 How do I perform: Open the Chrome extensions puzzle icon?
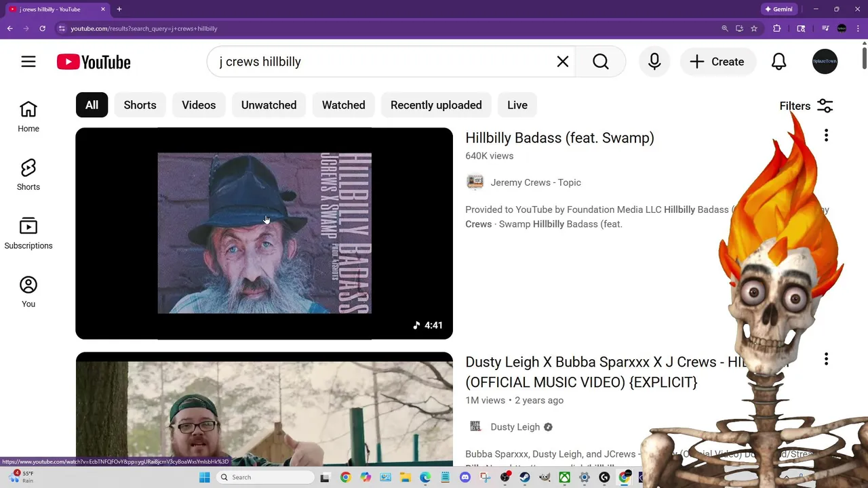(777, 28)
